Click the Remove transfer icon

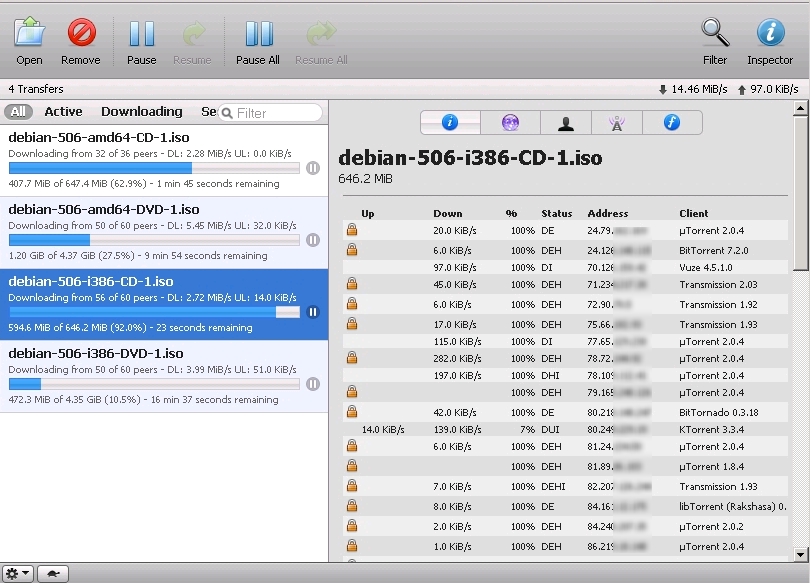click(x=81, y=34)
